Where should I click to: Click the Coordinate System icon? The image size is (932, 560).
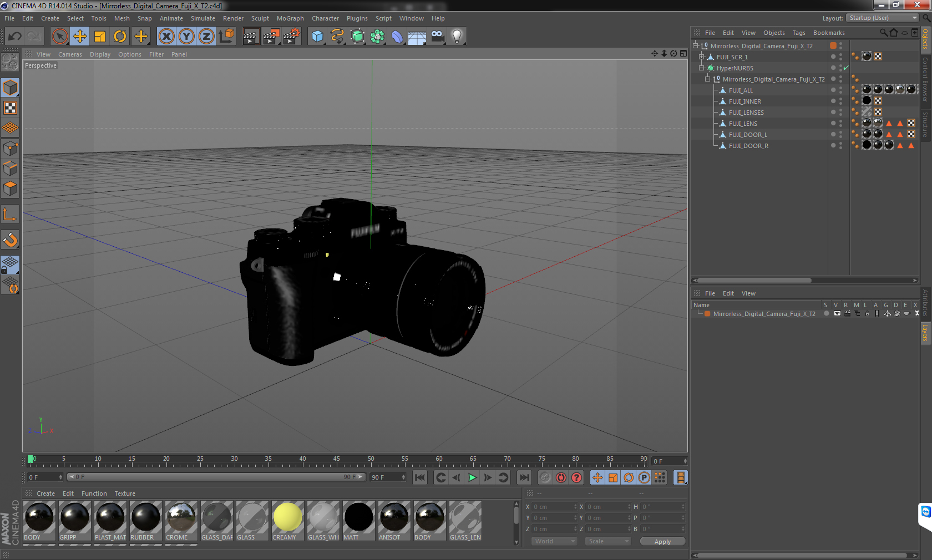(x=226, y=37)
